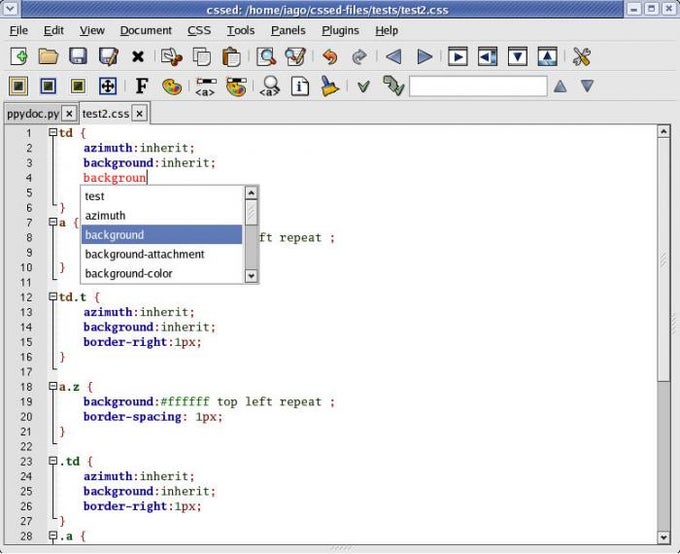680x554 pixels.
Task: Open the window menu at title bar left
Action: pos(10,8)
